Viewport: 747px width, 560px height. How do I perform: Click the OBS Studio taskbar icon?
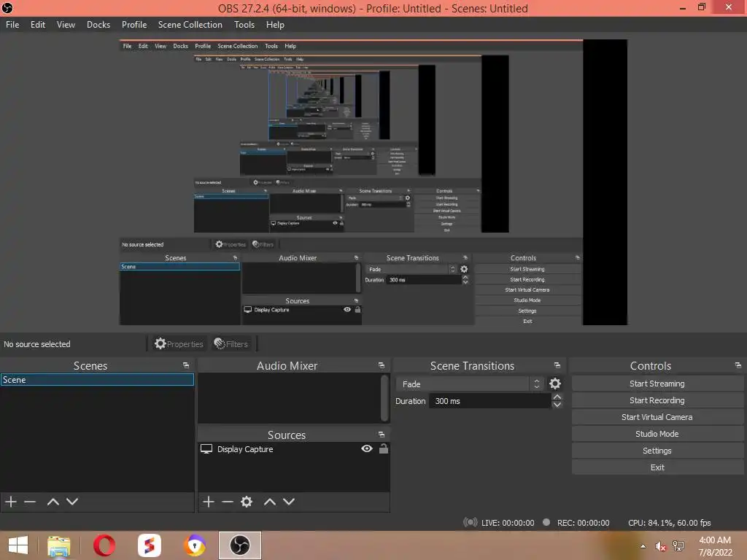(x=239, y=545)
